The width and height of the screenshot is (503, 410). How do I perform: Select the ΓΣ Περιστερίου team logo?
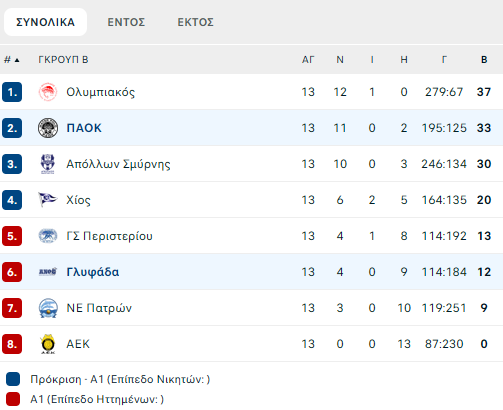click(48, 236)
